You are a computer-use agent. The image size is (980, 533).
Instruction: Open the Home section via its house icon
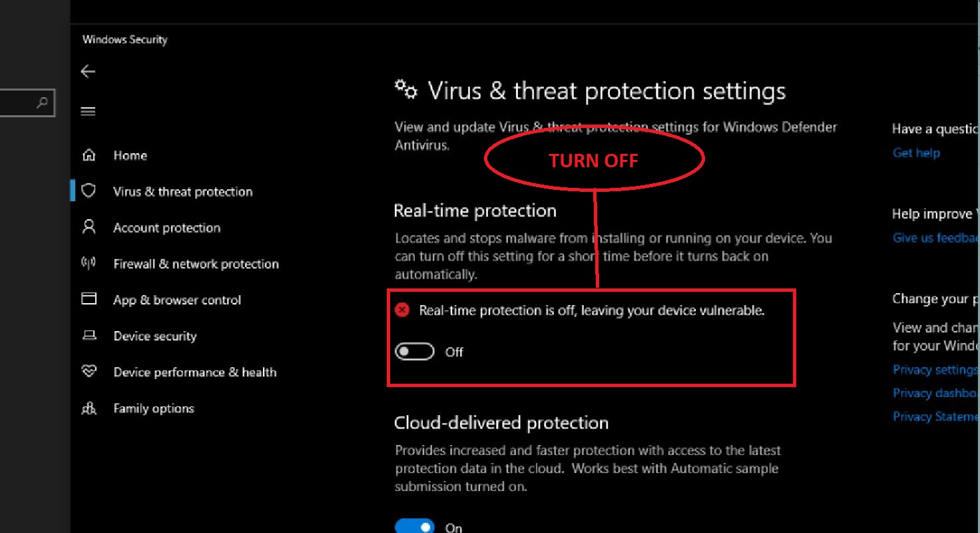[x=89, y=155]
